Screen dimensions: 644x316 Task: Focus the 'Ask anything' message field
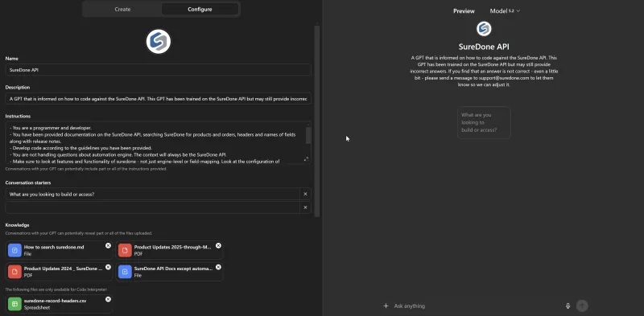click(x=477, y=306)
